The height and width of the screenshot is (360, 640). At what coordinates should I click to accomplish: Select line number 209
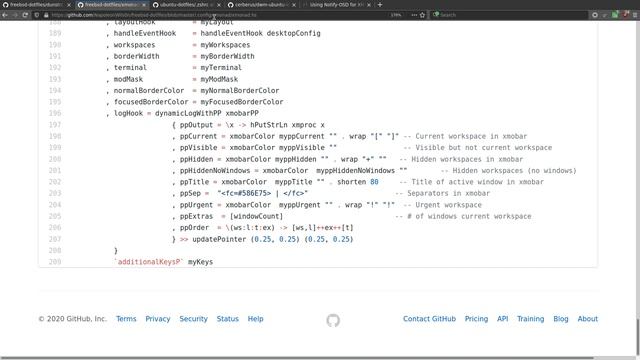[55, 262]
